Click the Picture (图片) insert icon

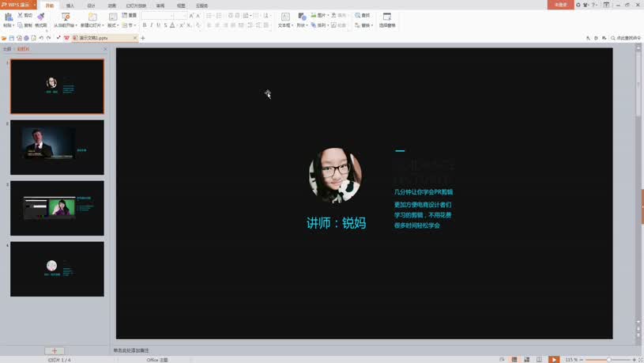[x=314, y=15]
